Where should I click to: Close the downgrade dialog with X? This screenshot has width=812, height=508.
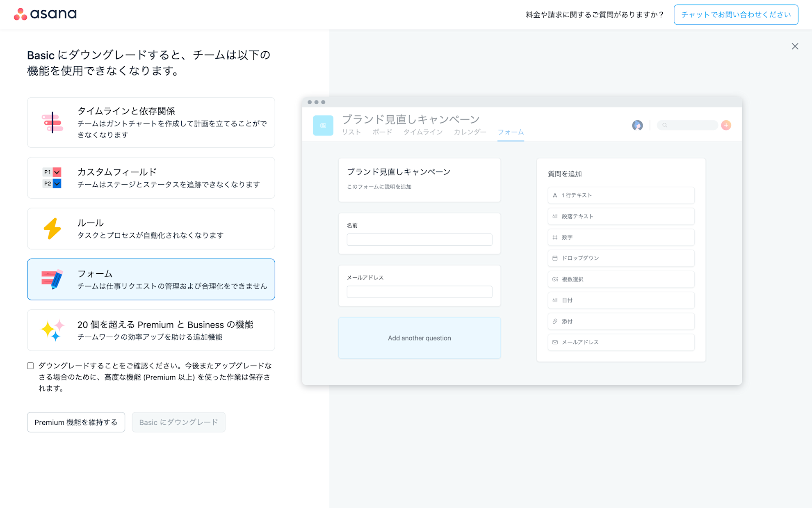795,46
